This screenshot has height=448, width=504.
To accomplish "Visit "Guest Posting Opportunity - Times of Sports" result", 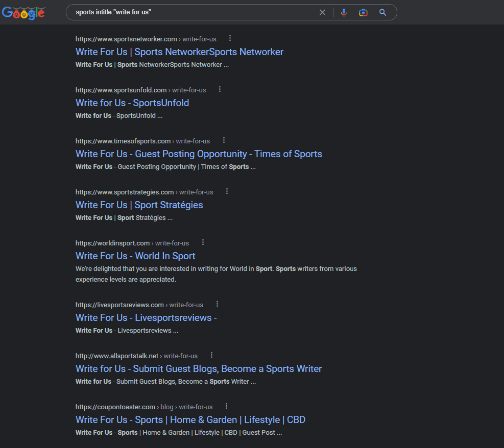I will click(x=199, y=154).
